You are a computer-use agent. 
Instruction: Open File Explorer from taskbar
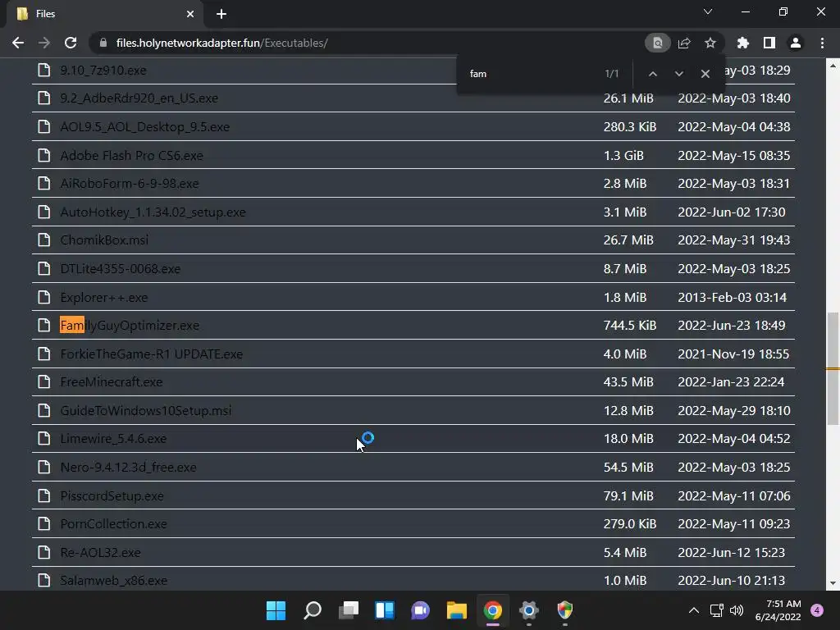click(x=456, y=610)
